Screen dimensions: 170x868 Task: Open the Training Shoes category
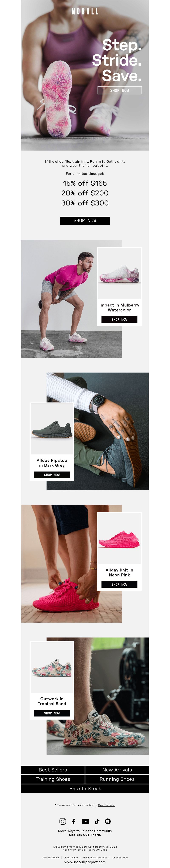coord(53,779)
